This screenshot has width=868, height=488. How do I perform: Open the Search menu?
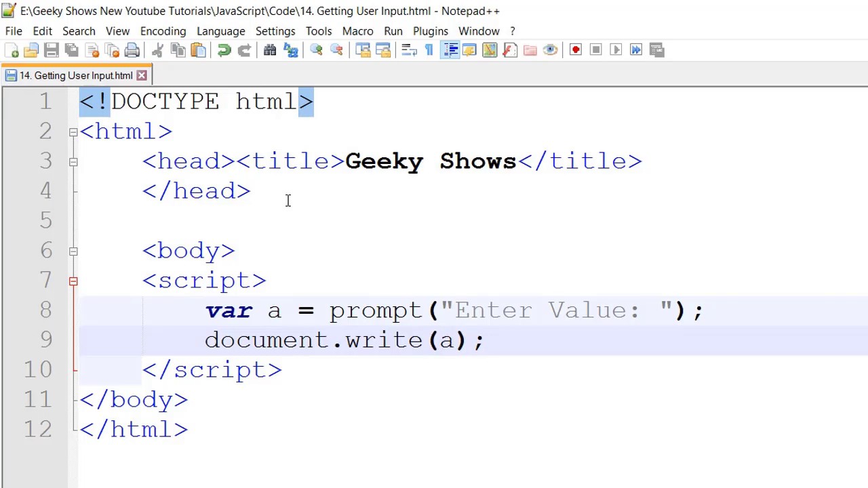point(79,31)
